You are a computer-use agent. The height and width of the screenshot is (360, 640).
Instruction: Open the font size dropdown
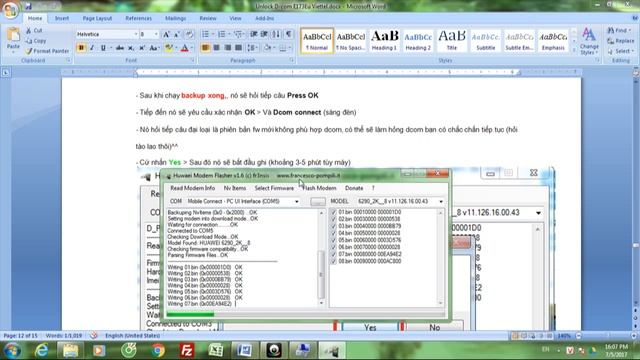[x=156, y=34]
